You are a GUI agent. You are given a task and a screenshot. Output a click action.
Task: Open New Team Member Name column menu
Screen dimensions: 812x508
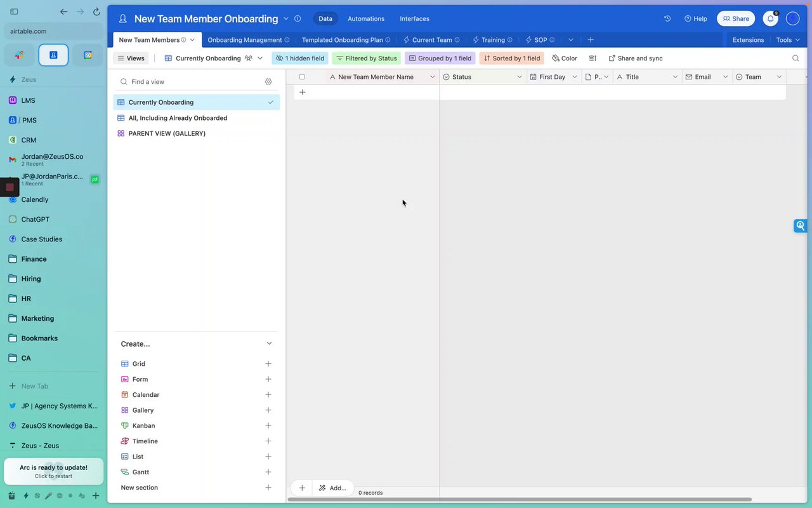coord(433,77)
